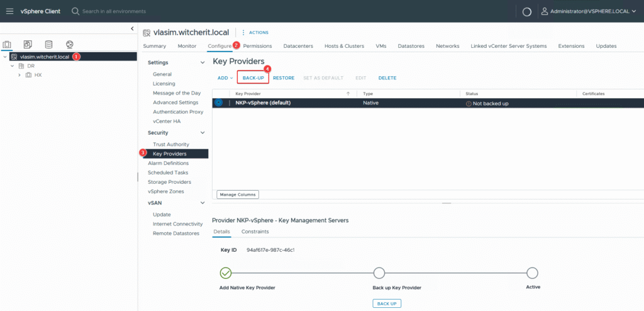Image resolution: width=644 pixels, height=311 pixels.
Task: Open General settings
Action: (162, 74)
